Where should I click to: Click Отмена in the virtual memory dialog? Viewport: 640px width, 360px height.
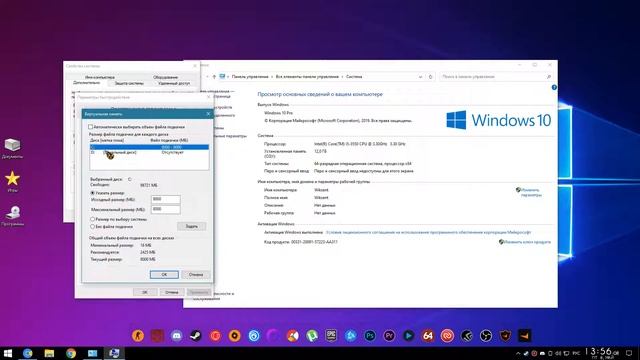click(x=196, y=275)
